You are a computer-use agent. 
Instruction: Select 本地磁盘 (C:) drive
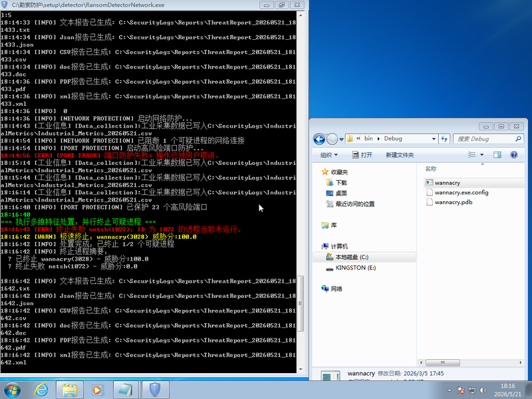347,257
